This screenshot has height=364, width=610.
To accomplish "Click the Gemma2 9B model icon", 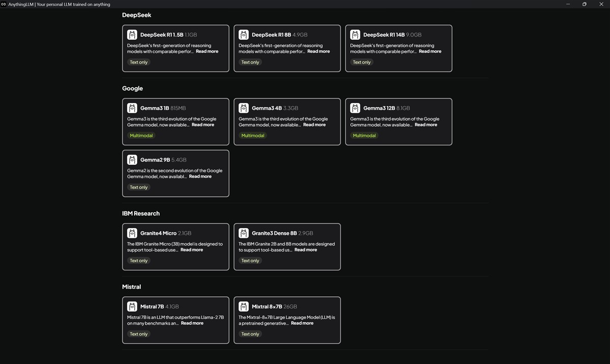I will [132, 160].
